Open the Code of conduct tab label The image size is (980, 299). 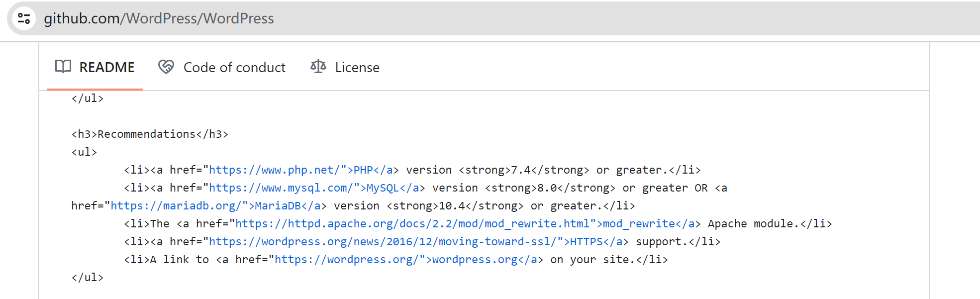click(234, 68)
